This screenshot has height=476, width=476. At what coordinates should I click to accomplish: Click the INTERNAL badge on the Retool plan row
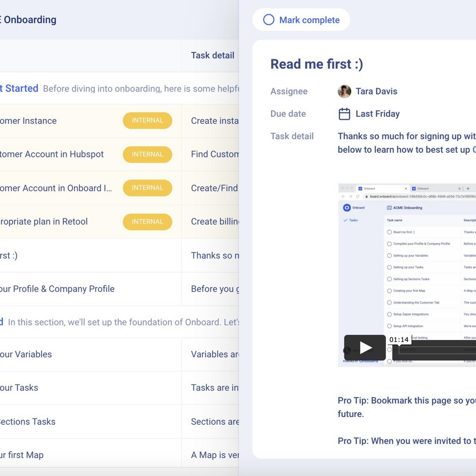[x=147, y=222]
